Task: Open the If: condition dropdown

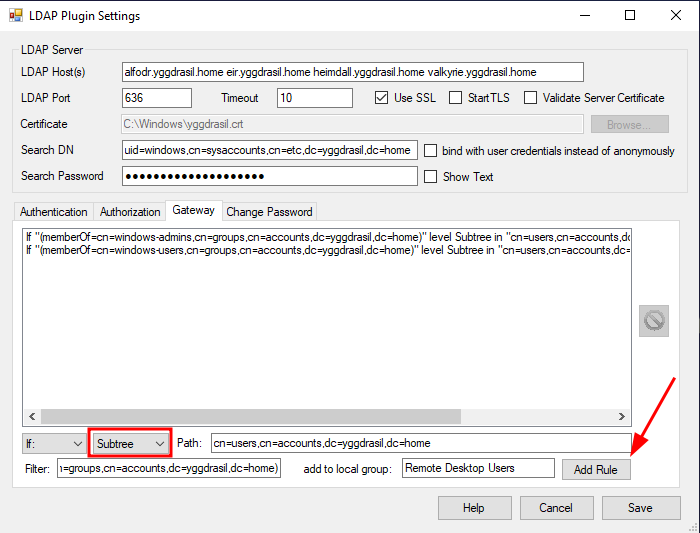Action: coord(54,444)
